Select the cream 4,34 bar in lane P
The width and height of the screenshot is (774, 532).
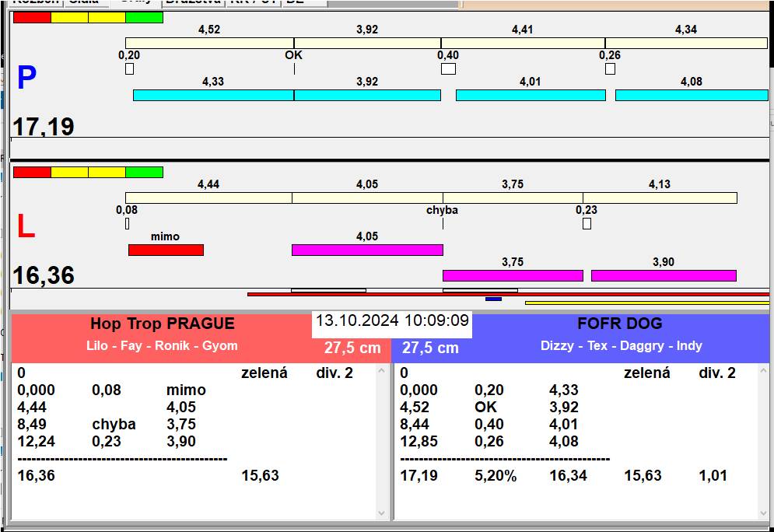click(x=687, y=43)
